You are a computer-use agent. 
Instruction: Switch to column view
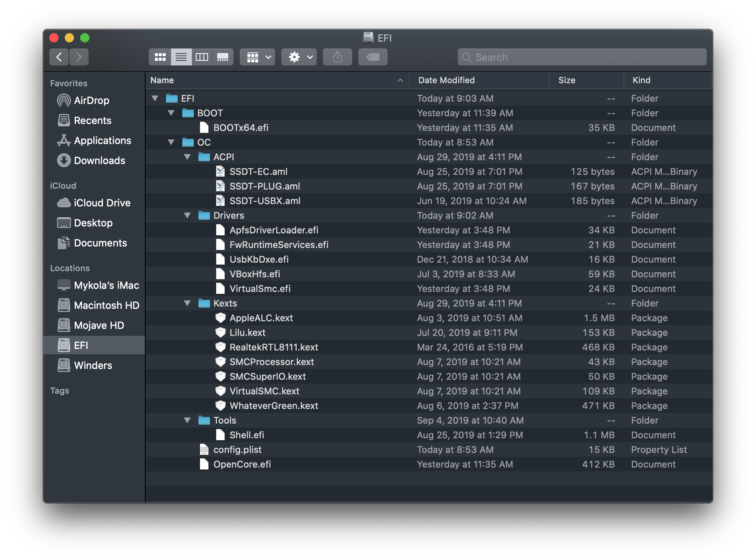pyautogui.click(x=202, y=57)
